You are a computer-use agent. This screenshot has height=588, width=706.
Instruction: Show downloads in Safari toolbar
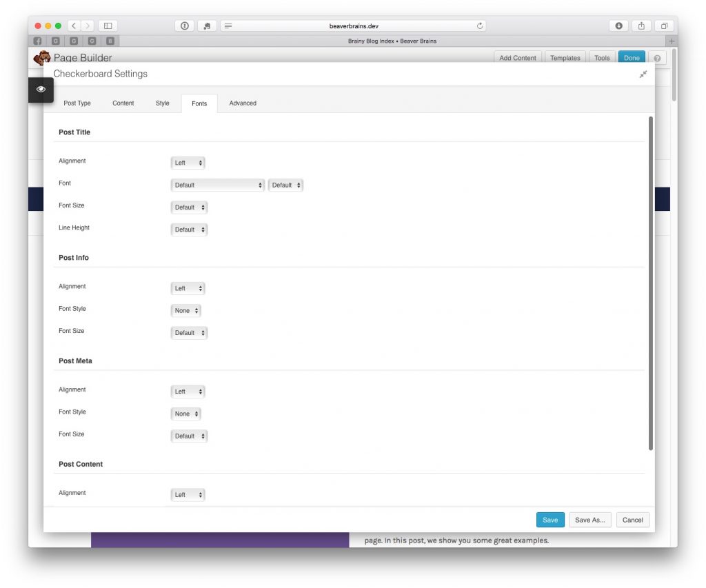click(x=618, y=26)
